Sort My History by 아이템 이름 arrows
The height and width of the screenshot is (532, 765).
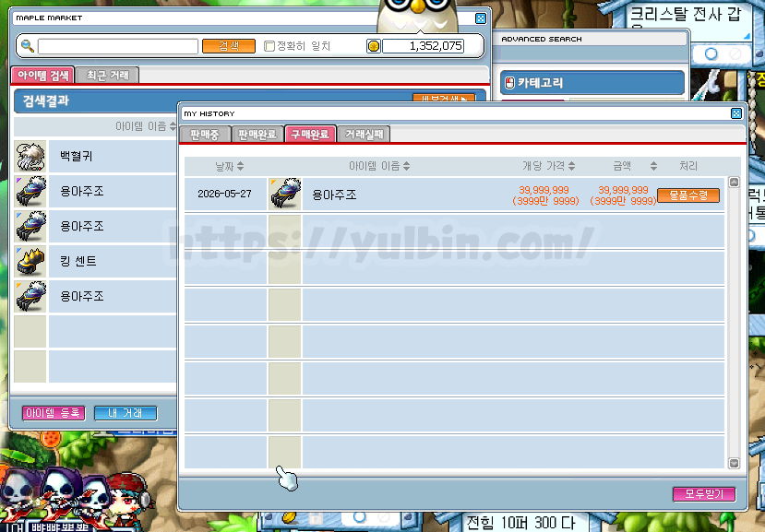click(406, 166)
